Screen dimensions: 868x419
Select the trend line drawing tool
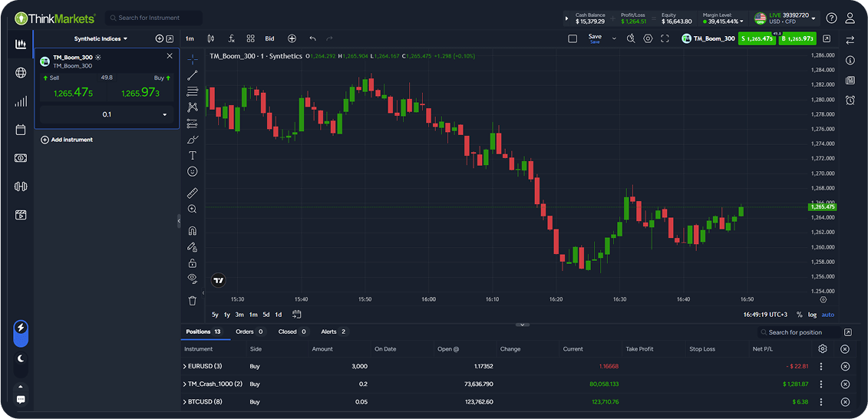pos(193,75)
